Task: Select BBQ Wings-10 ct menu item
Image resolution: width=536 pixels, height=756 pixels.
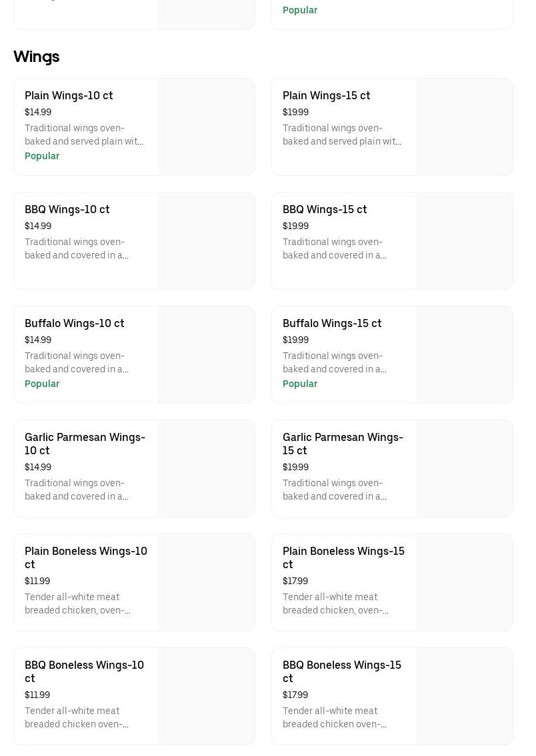Action: [67, 209]
